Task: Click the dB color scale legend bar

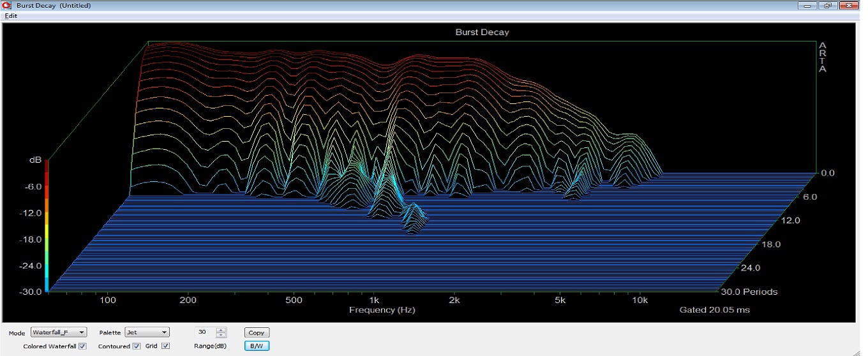Action: [x=47, y=226]
